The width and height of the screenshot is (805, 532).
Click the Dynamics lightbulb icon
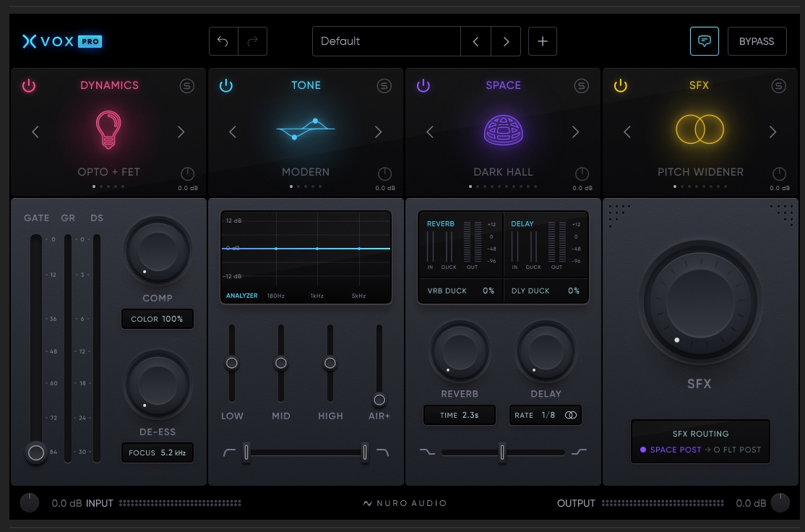109,129
